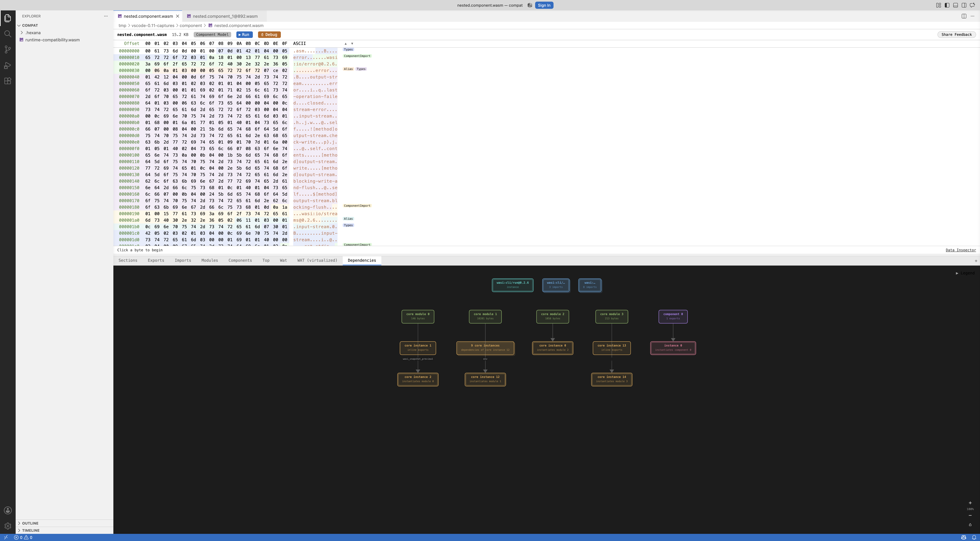
Task: Click the Sign In button
Action: point(544,5)
